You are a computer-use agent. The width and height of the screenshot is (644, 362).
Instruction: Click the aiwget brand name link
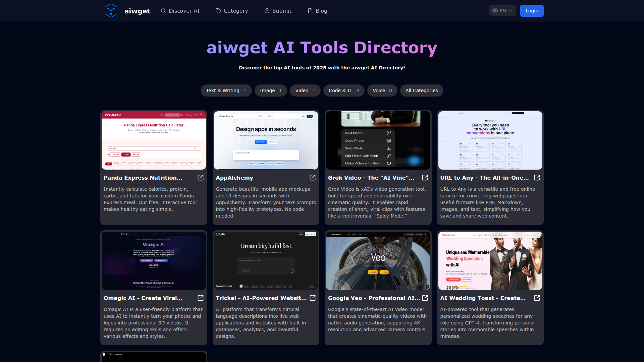137,11
